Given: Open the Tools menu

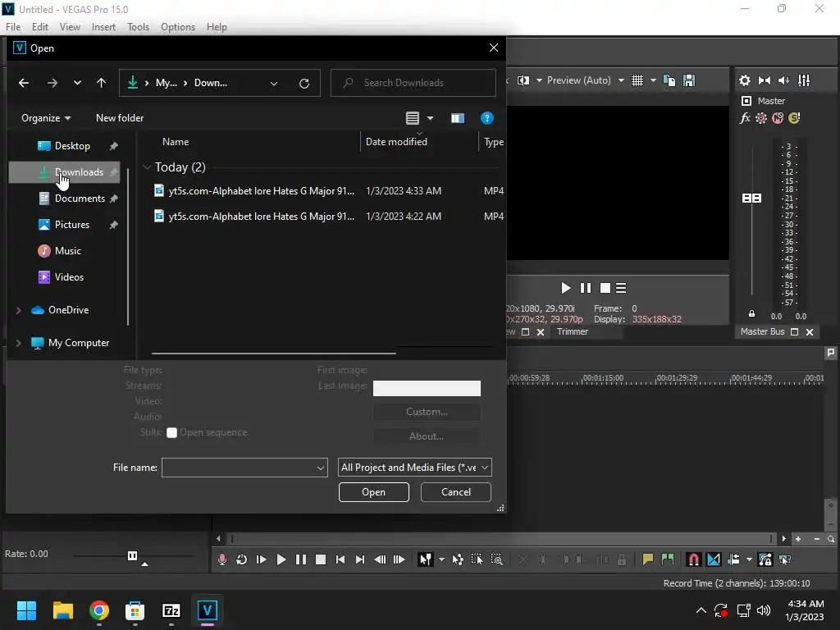Looking at the screenshot, I should 138,27.
